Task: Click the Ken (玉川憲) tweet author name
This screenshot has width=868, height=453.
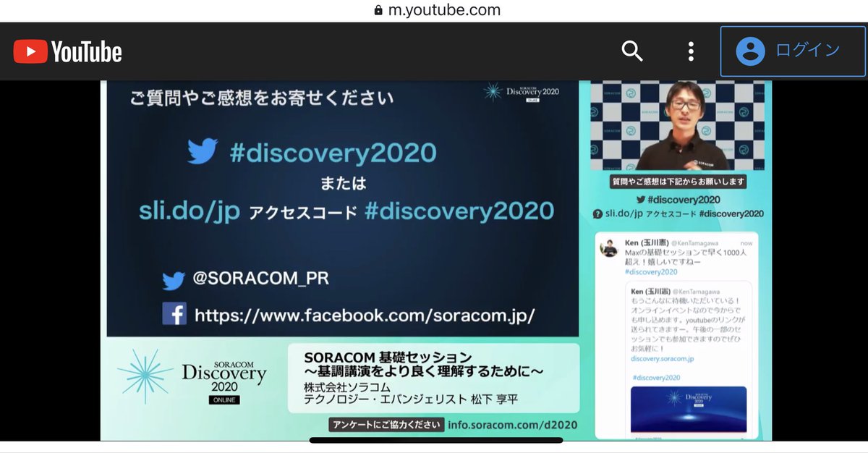Action: click(647, 242)
